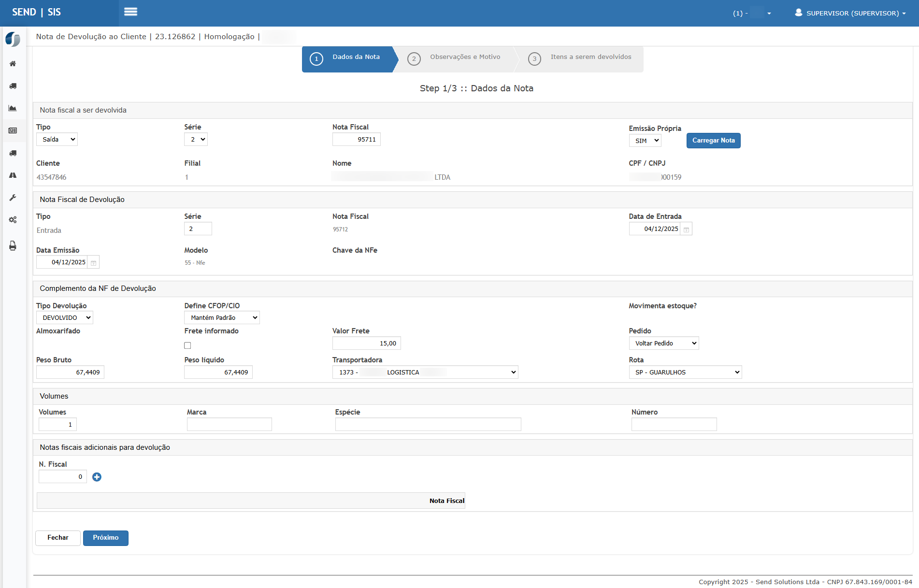Click the Valor Frete input field
Viewport: 919px width, 588px height.
click(366, 343)
